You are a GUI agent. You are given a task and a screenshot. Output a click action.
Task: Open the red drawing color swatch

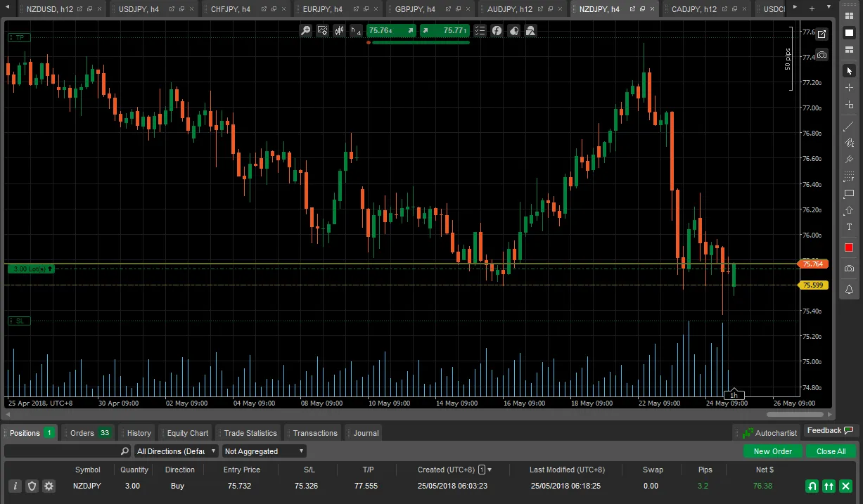pos(849,247)
